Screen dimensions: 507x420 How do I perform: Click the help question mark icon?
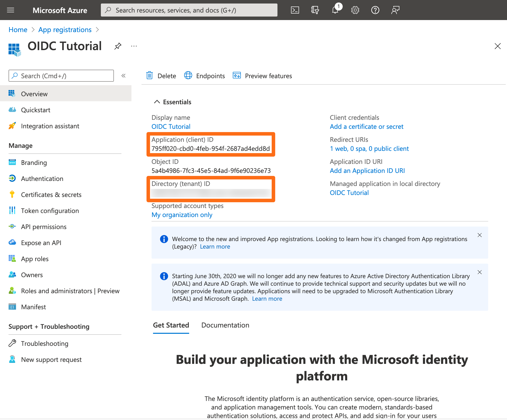[375, 10]
